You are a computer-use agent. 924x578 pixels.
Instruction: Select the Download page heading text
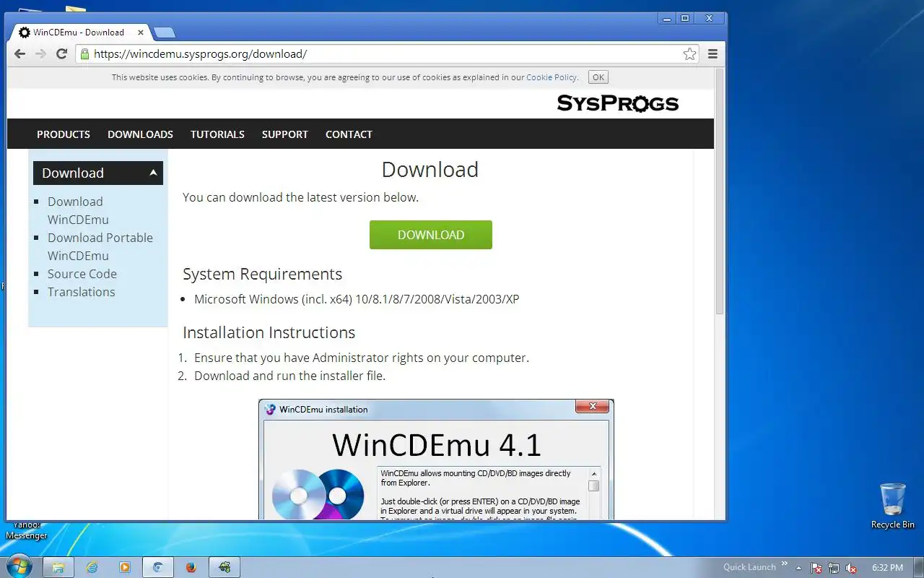click(430, 169)
